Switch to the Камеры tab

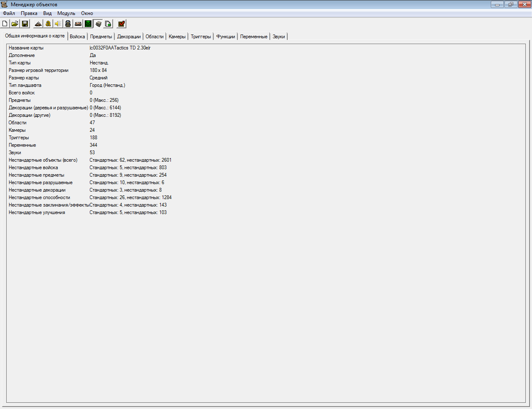click(x=177, y=37)
